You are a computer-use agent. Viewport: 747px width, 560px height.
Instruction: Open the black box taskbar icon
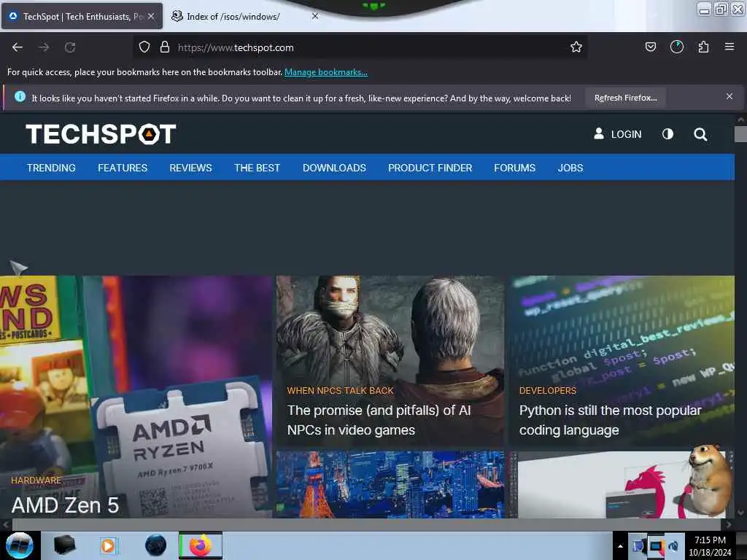(65, 545)
